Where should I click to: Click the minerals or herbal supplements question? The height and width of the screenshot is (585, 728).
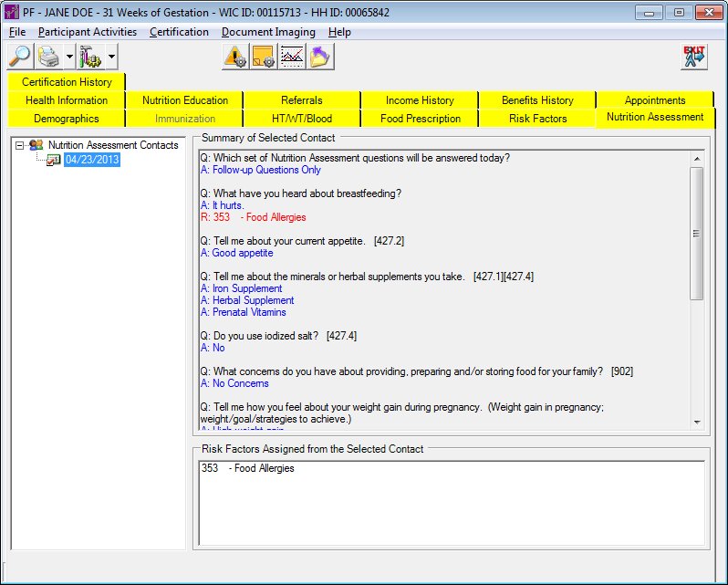point(367,277)
